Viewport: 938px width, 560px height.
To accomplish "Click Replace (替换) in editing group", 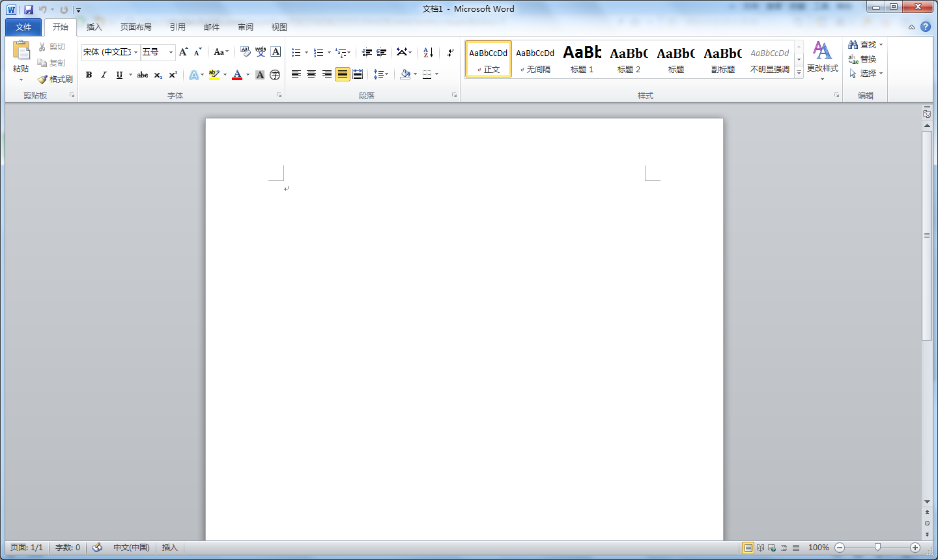I will tap(862, 59).
